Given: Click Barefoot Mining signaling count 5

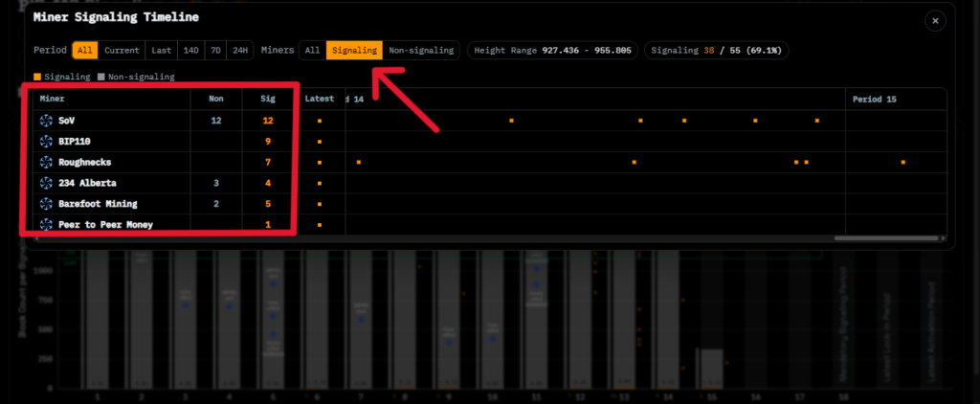Looking at the screenshot, I should coord(268,204).
